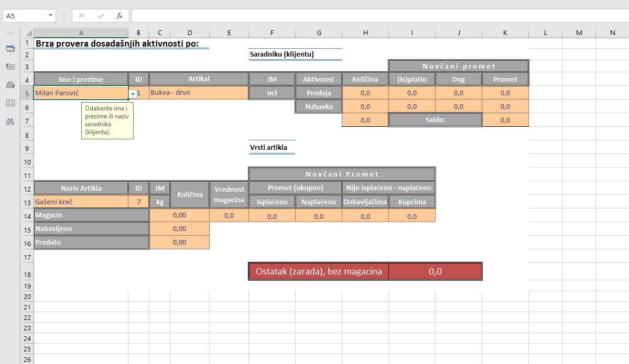Open Find using the binoculars icon

pos(10,122)
